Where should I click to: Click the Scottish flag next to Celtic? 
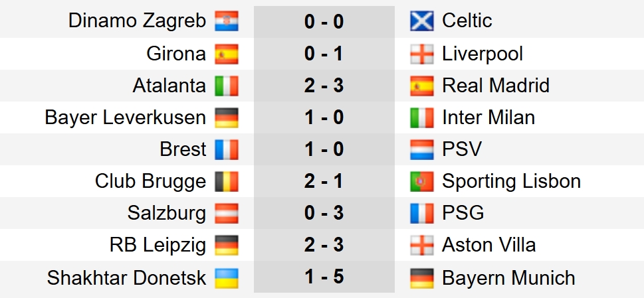(x=423, y=22)
